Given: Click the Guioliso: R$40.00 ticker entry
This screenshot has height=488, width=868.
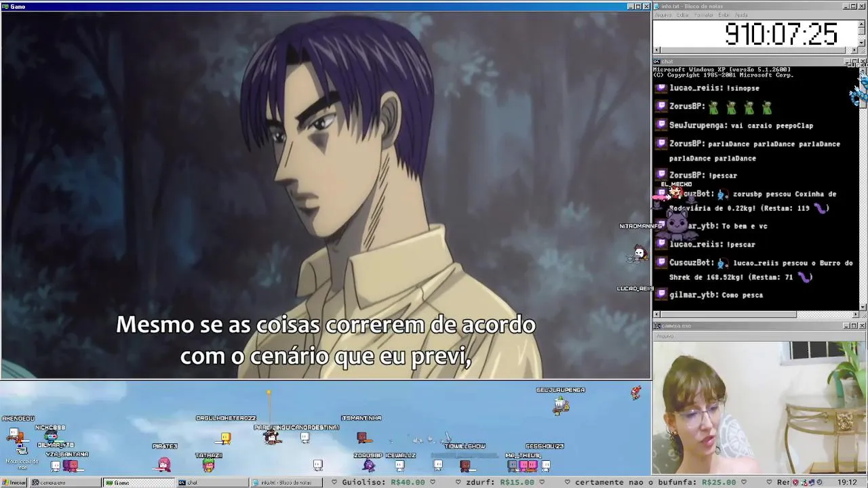Looking at the screenshot, I should click(x=384, y=483).
